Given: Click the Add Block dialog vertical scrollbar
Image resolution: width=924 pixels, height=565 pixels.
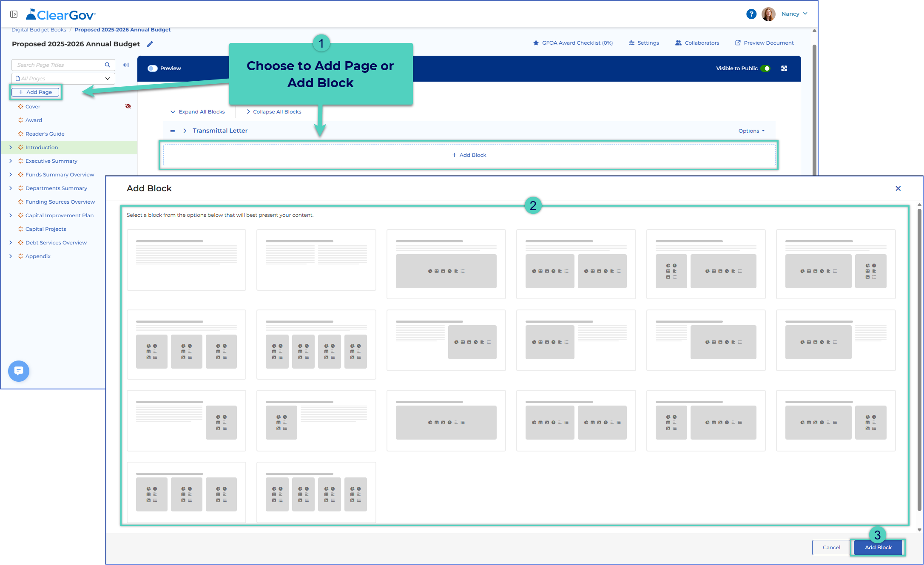Looking at the screenshot, I should pos(919,359).
